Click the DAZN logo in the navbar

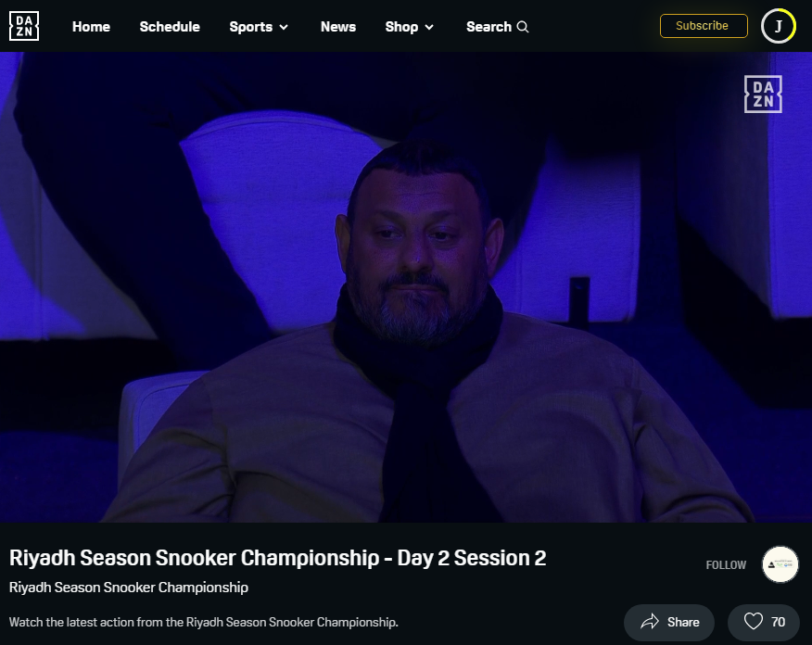(x=24, y=26)
